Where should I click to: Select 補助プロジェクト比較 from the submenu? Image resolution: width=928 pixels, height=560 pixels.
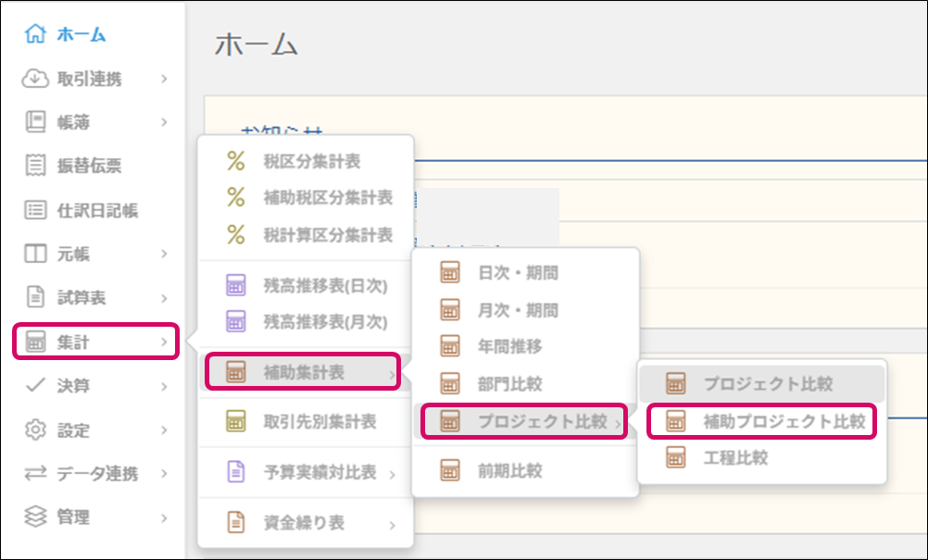click(x=784, y=421)
